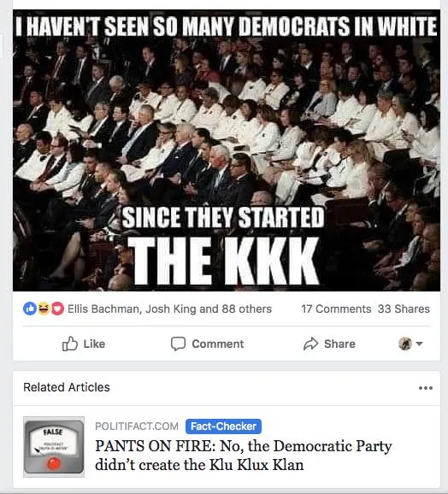Screen dimensions: 448x494
Task: Click the Haha laughing reaction icon
Action: point(44,309)
